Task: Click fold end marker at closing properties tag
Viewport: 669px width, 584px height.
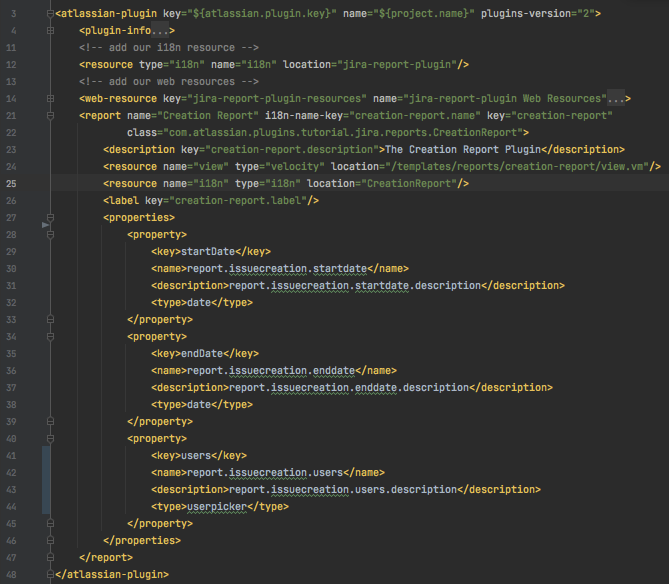Action: pyautogui.click(x=50, y=540)
